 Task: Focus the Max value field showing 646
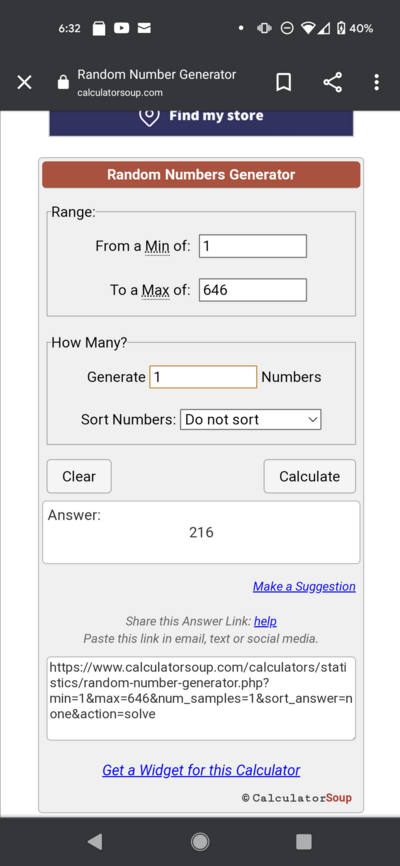pos(252,290)
